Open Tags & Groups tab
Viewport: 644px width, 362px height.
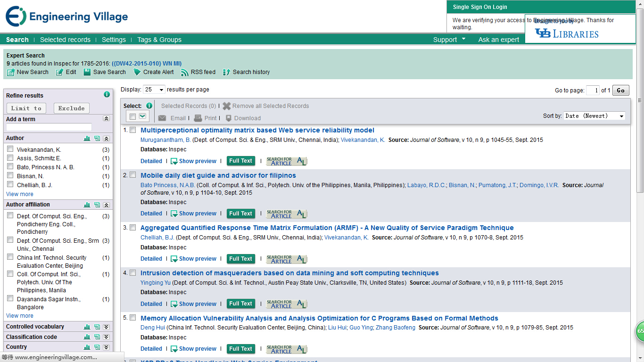point(159,40)
